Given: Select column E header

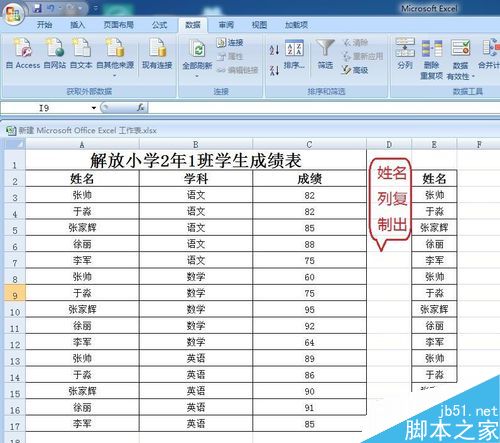Looking at the screenshot, I should point(434,144).
